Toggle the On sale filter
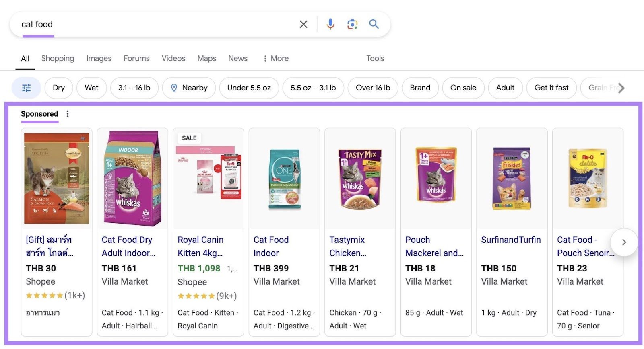The image size is (644, 349). (463, 88)
